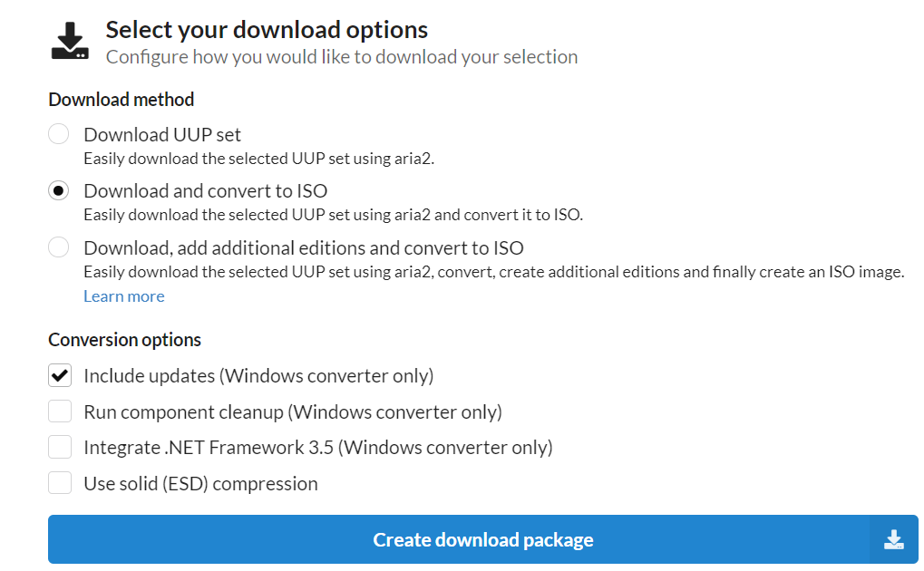The image size is (924, 571).
Task: Click the download icon at button's right end
Action: (893, 540)
